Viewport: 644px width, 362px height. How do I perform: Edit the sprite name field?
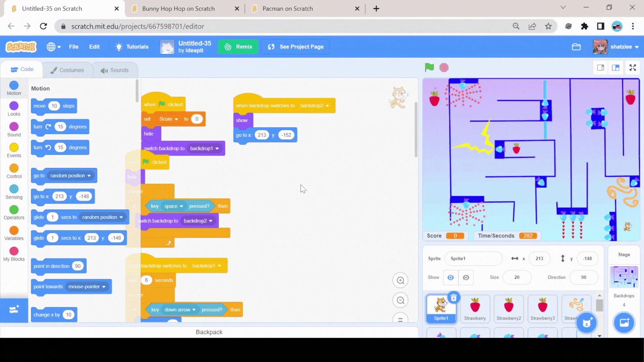coord(473,258)
